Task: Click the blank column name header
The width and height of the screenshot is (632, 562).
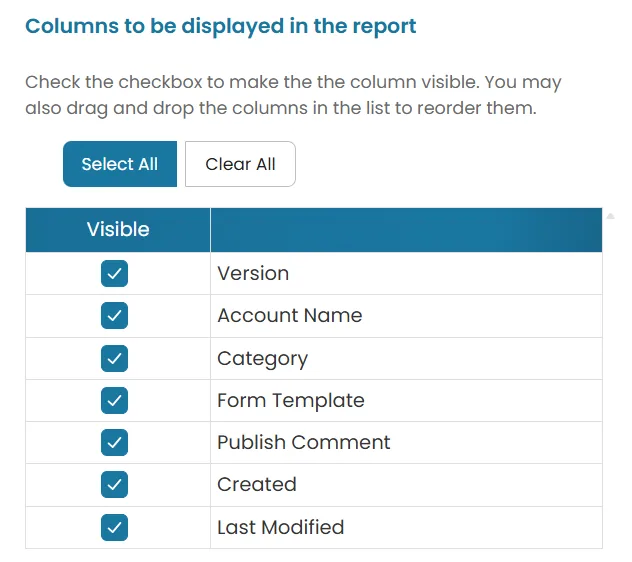Action: [406, 230]
